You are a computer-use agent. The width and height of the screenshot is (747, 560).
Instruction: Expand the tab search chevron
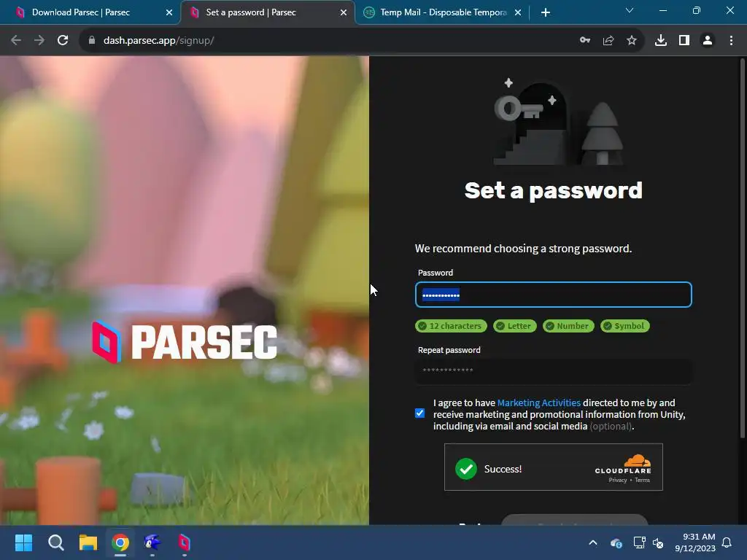point(630,10)
